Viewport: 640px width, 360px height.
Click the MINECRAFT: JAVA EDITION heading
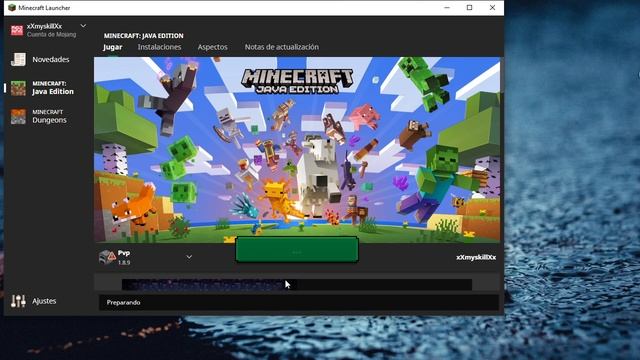[x=144, y=36]
